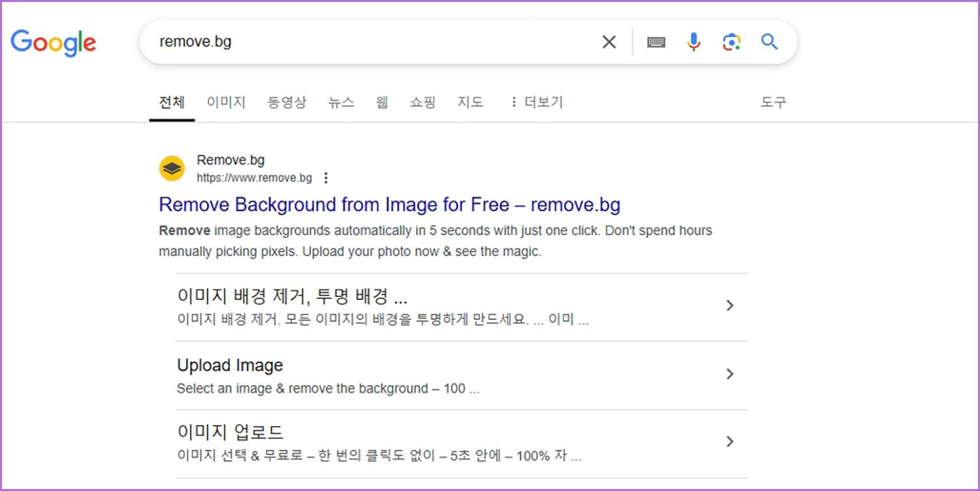
Task: Open the Upload Image sitelink
Action: coord(230,365)
